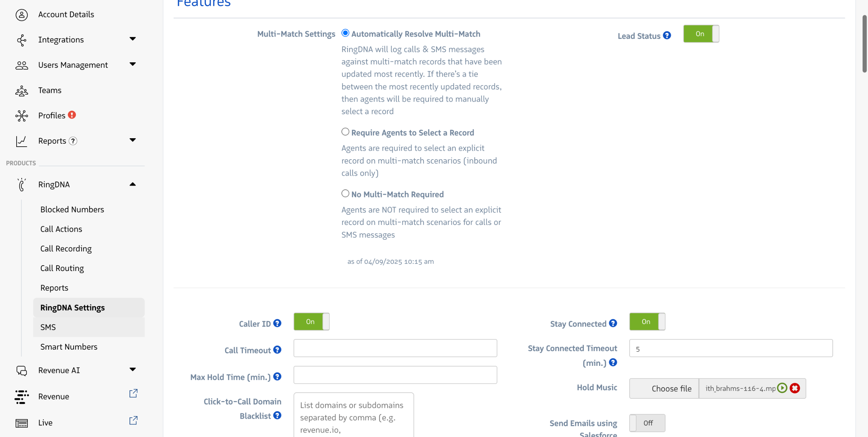Select Require Agents to Select a Record
This screenshot has width=868, height=437.
click(x=345, y=132)
